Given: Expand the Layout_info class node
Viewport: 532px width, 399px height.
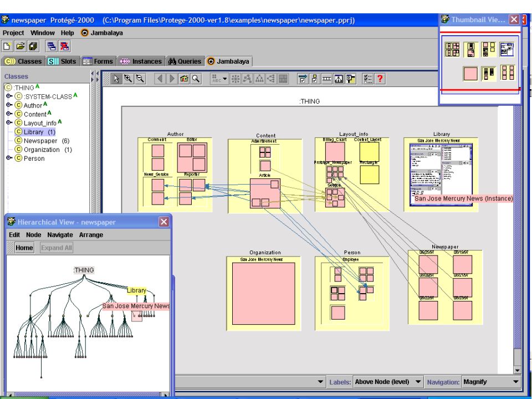Looking at the screenshot, I should click(9, 123).
